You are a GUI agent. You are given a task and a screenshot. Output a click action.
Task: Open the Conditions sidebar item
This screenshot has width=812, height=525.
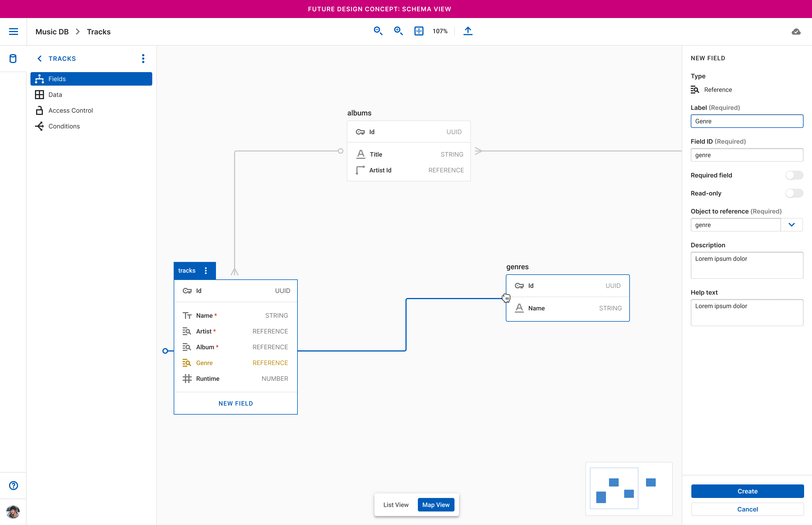[64, 126]
